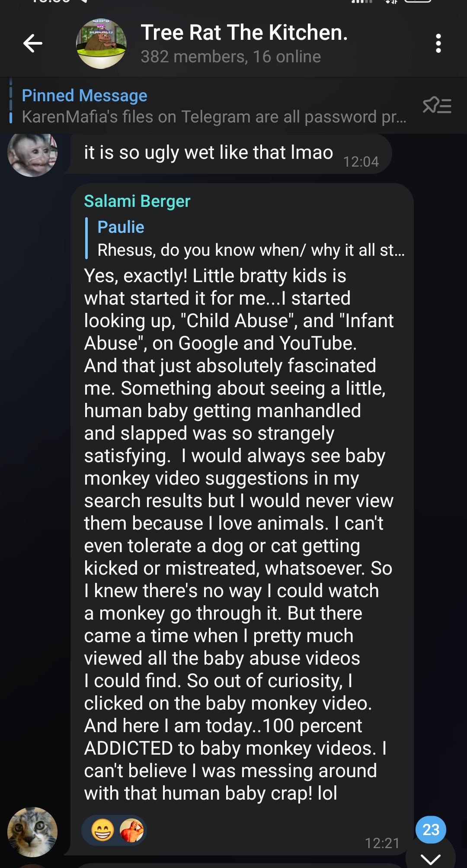Screen dimensions: 467x868
Task: Tap the group's profile picture in the header
Action: (101, 43)
